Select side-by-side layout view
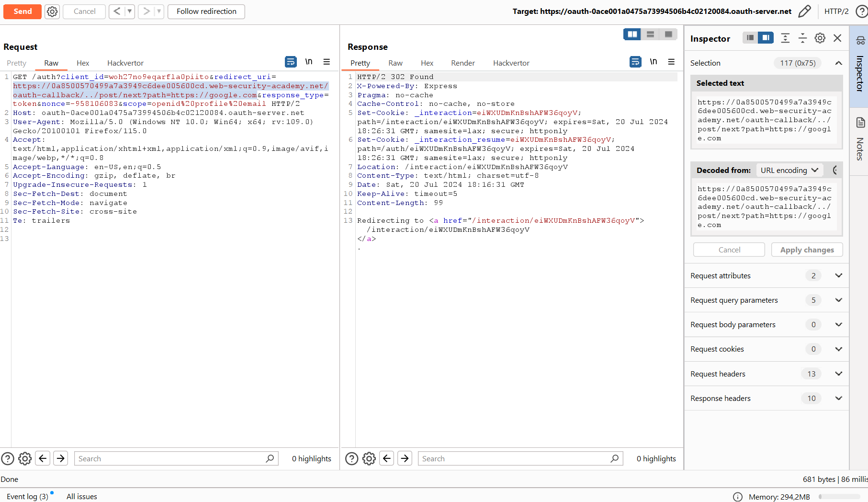Image resolution: width=868 pixels, height=502 pixels. [632, 34]
